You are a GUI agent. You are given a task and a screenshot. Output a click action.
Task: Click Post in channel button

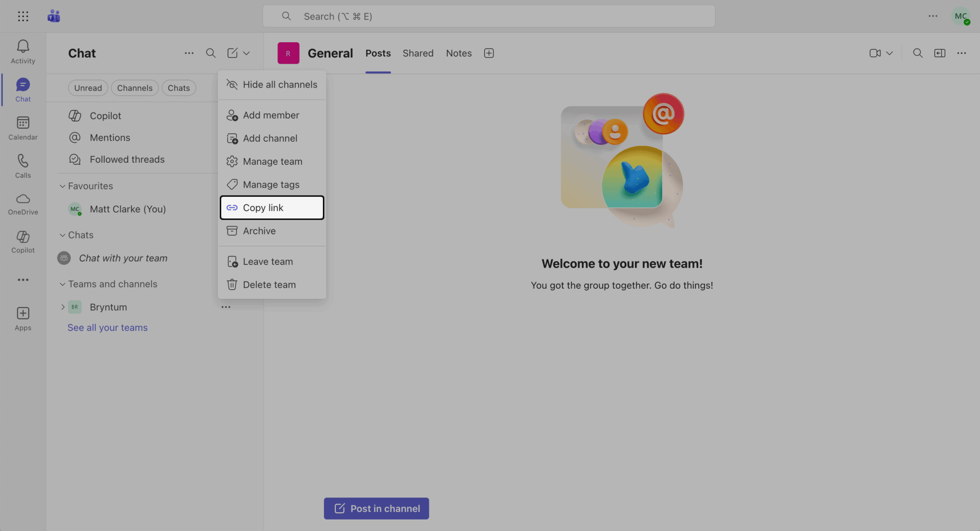pyautogui.click(x=376, y=508)
